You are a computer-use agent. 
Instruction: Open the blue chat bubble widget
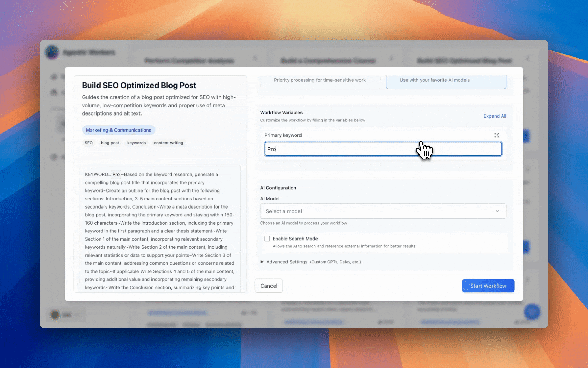(x=532, y=311)
